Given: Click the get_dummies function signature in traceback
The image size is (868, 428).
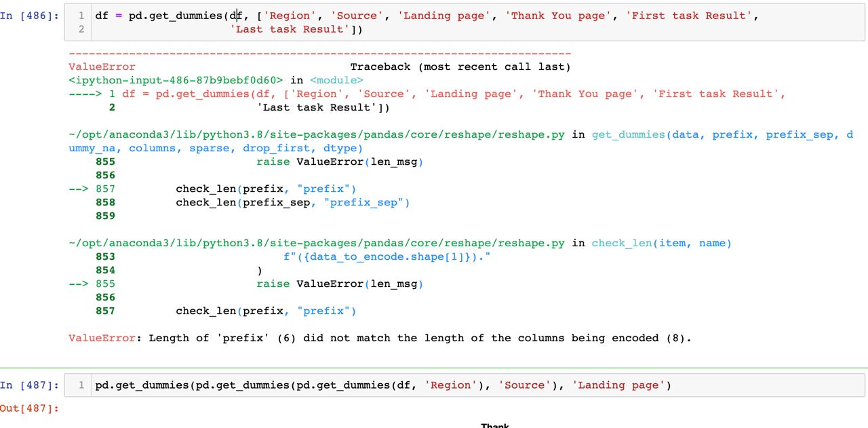Looking at the screenshot, I should (461, 141).
